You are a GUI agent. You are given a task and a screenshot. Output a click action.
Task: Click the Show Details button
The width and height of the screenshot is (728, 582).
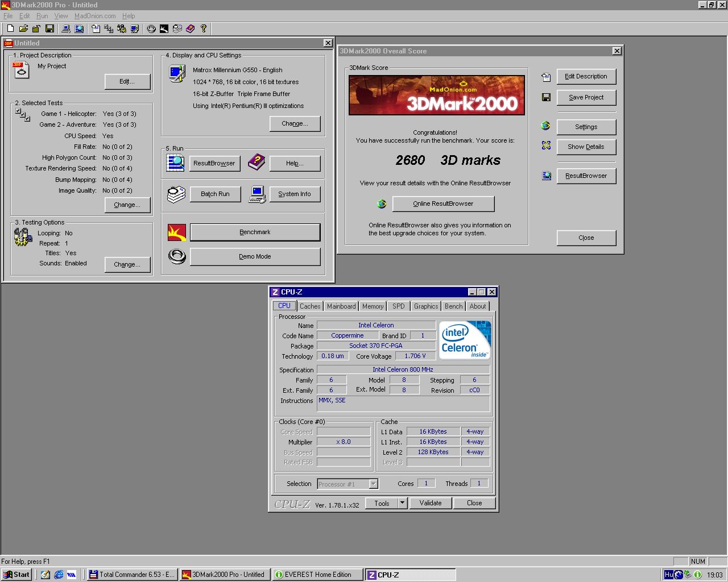586,147
